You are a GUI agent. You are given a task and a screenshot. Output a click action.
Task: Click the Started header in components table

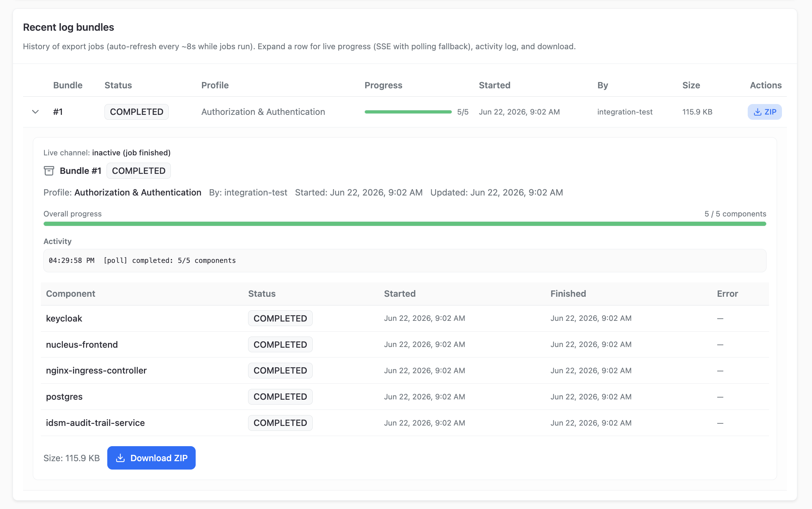(400, 294)
